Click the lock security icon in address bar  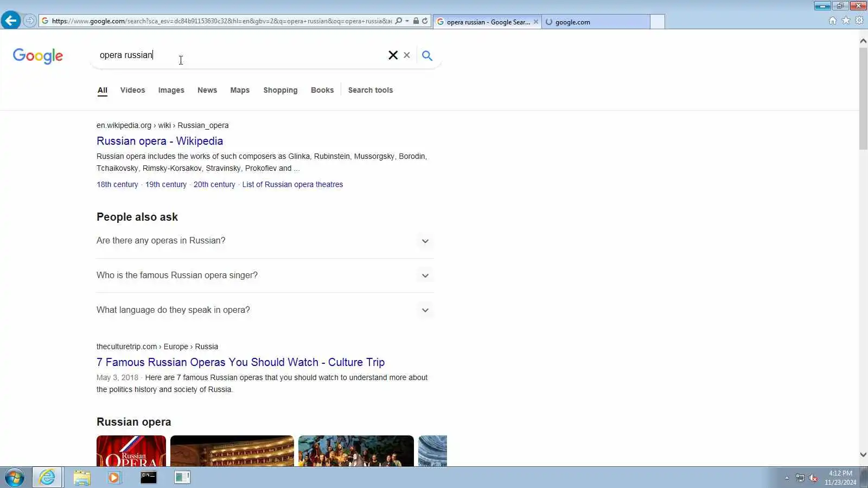click(x=416, y=21)
